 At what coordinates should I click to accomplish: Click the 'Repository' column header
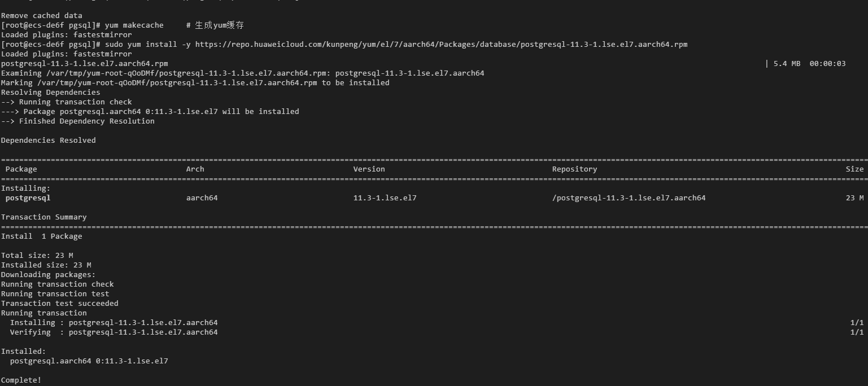574,169
